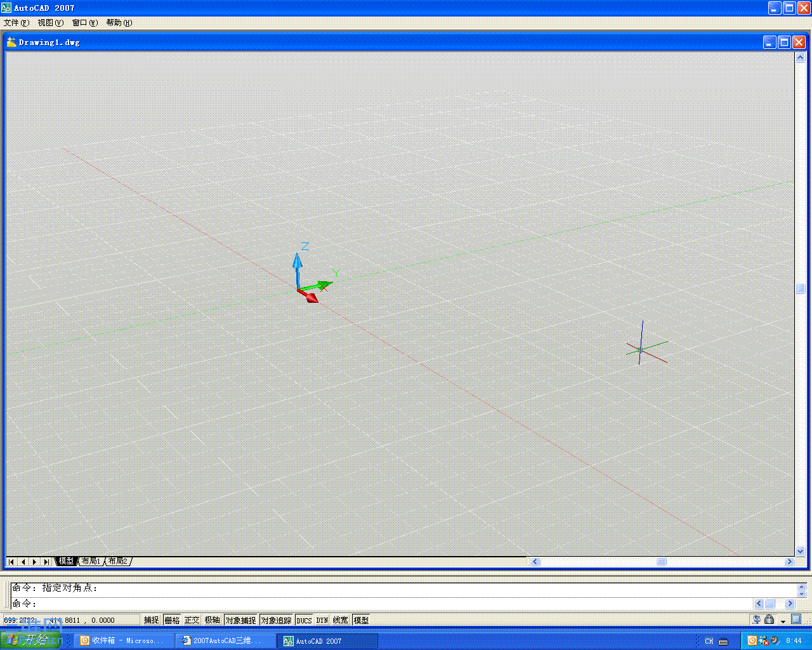Click the horizontal scrollbar thumb of drawing
Viewport: 812px width, 650px height.
(x=662, y=562)
